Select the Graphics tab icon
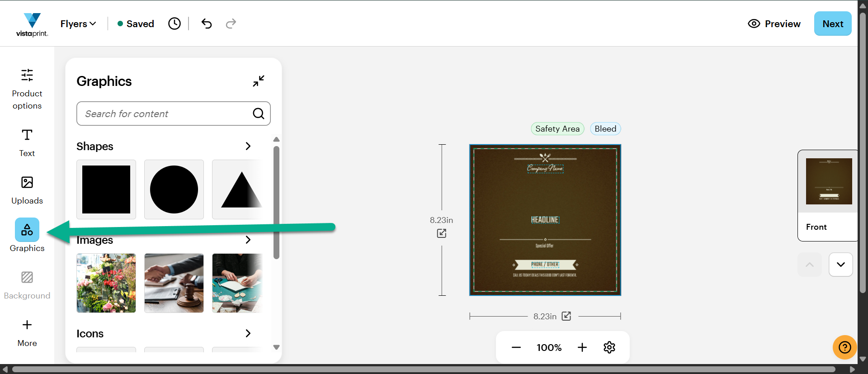 pos(27,230)
